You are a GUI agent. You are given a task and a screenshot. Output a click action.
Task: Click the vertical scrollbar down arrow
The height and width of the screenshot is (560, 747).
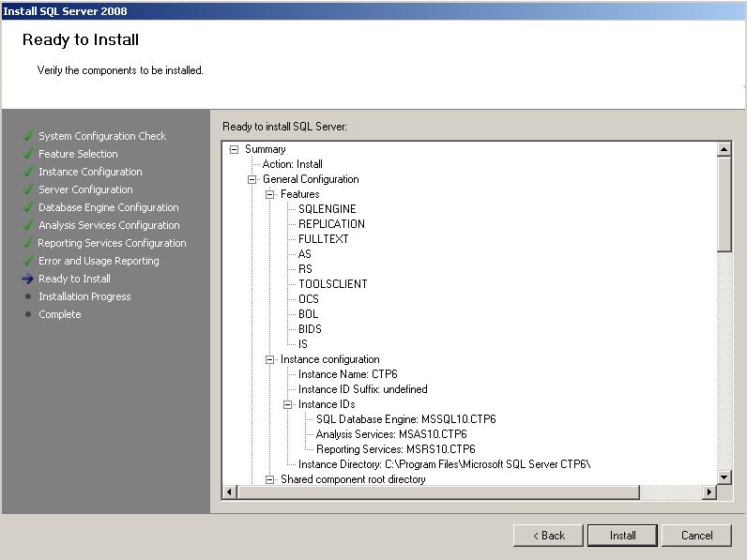tap(724, 477)
